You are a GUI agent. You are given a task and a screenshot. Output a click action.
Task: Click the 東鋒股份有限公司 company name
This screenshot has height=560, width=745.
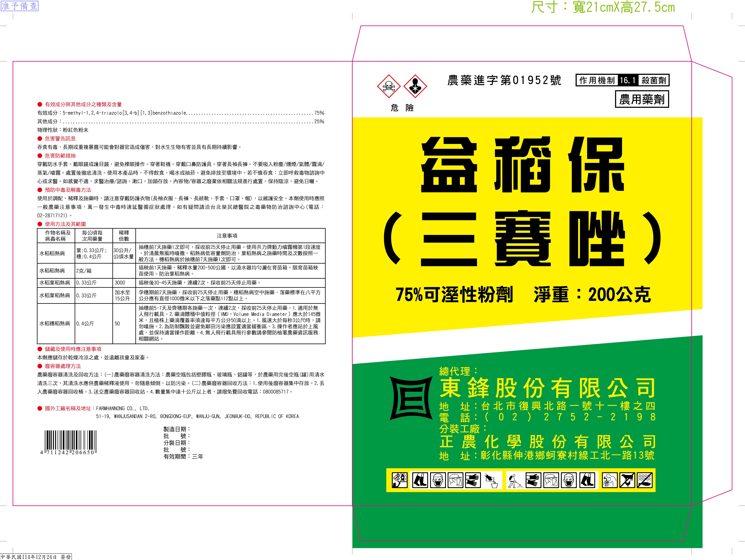point(547,388)
